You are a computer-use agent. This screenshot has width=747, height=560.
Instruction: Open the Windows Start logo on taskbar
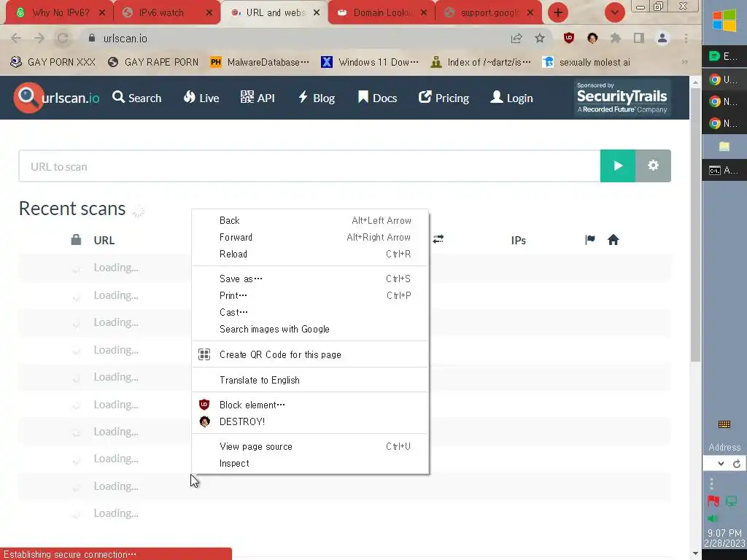click(x=724, y=20)
